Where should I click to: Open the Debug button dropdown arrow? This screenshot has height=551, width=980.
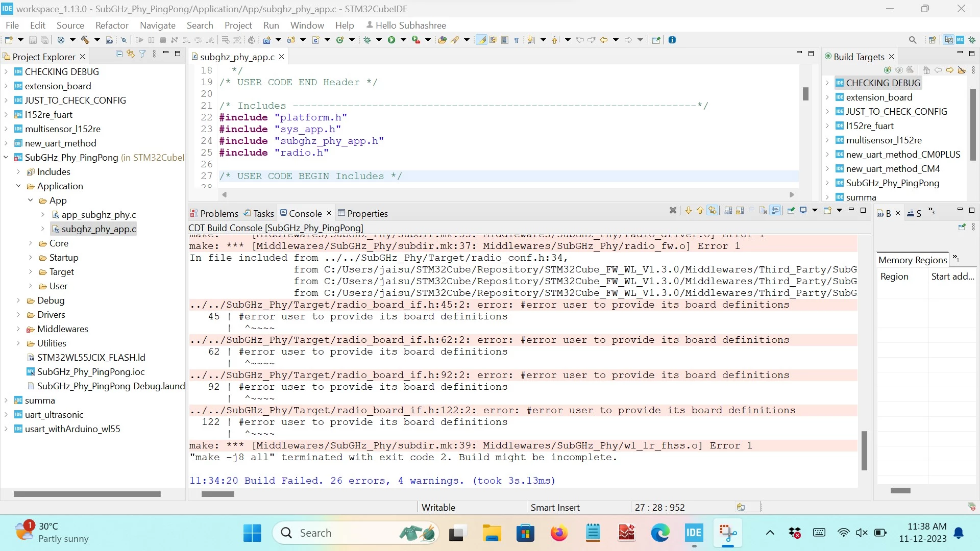[379, 40]
